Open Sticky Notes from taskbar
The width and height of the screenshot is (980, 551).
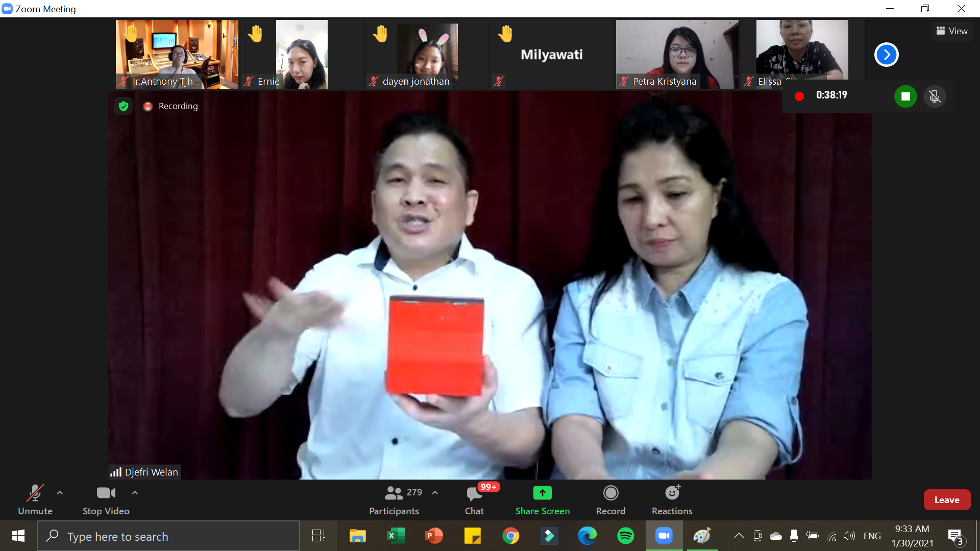(472, 536)
